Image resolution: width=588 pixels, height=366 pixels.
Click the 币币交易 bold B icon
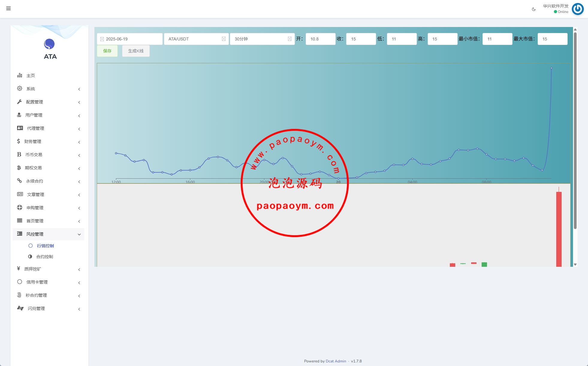19,154
